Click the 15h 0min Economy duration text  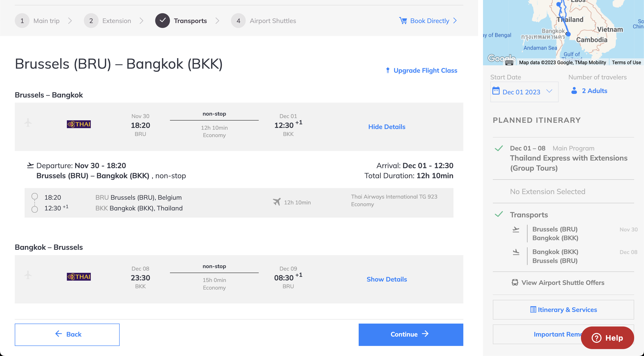click(214, 284)
